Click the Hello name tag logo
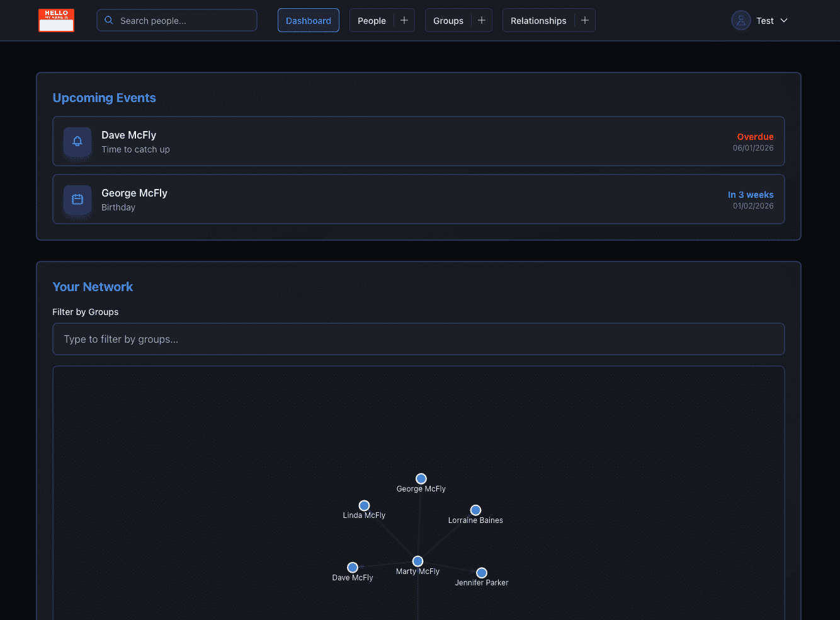The width and height of the screenshot is (840, 620). 56,20
